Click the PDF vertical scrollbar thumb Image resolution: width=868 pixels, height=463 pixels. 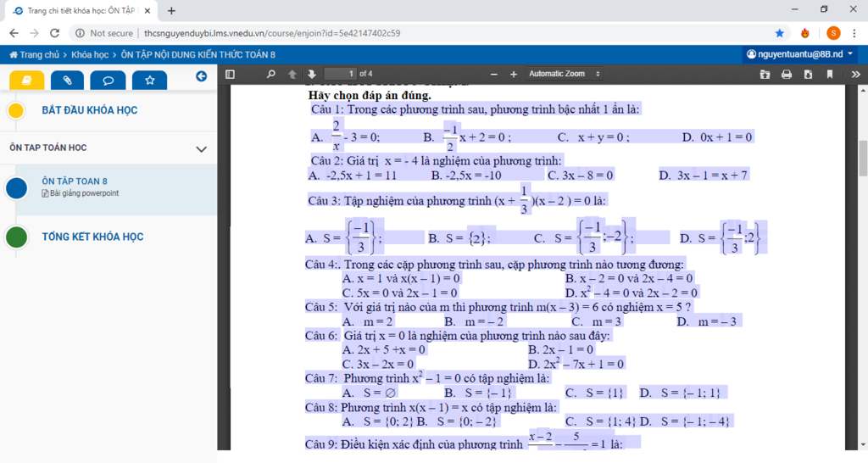862,159
